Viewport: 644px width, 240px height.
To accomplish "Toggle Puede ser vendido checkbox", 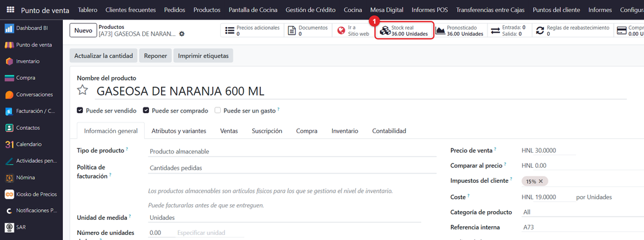I will pyautogui.click(x=80, y=111).
